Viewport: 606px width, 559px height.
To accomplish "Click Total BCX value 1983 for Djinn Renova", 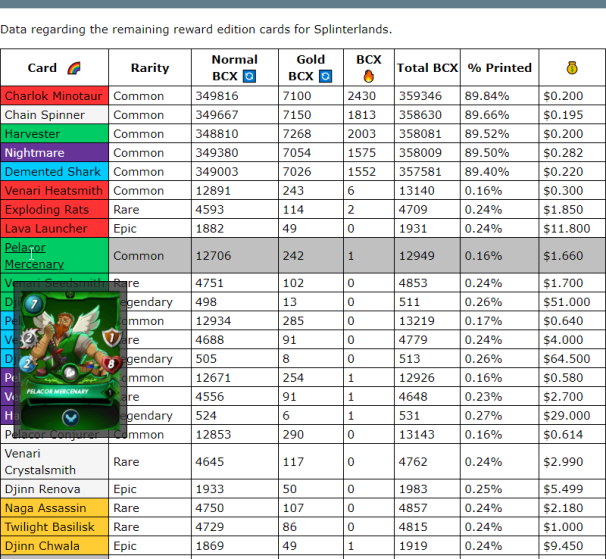I will click(413, 489).
